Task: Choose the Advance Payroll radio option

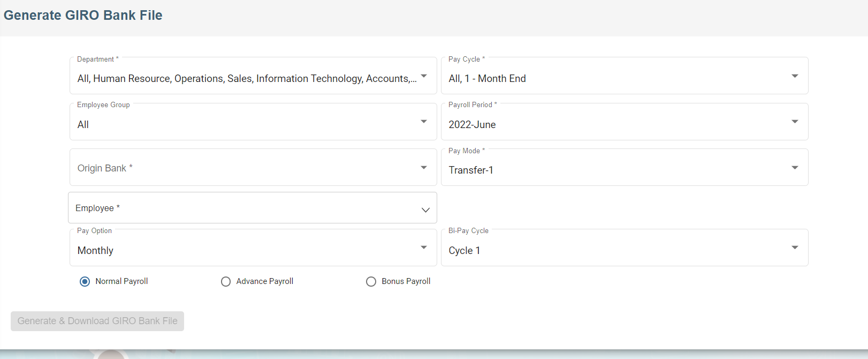Action: pos(226,282)
